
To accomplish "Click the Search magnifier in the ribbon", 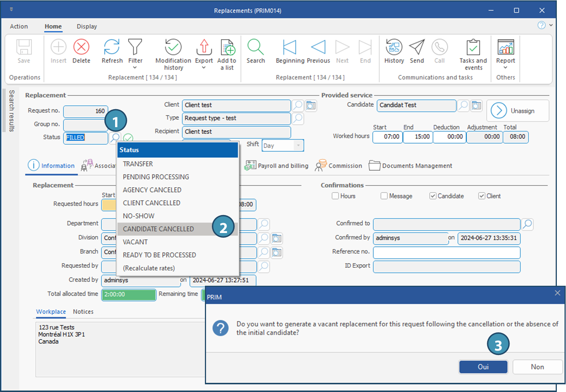I will coord(256,47).
